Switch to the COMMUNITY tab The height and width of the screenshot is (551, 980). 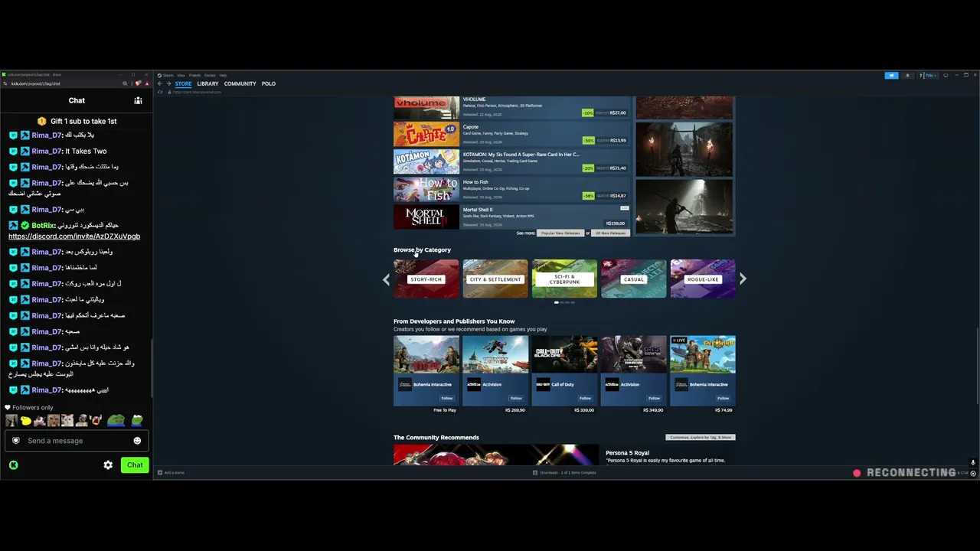point(240,83)
